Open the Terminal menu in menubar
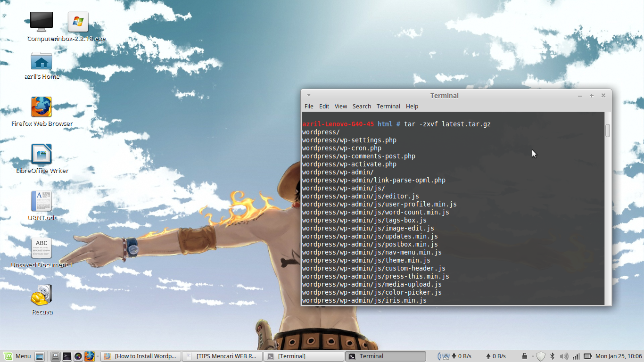The width and height of the screenshot is (644, 362). click(388, 107)
